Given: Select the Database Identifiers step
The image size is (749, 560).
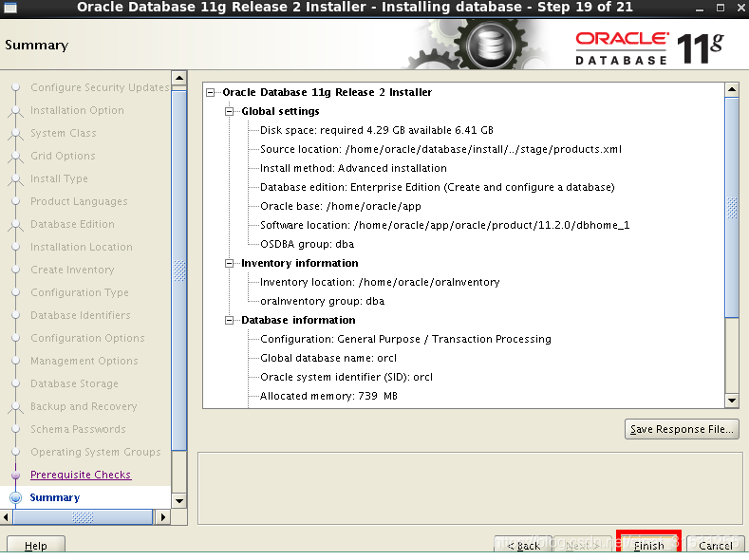Looking at the screenshot, I should point(81,315).
